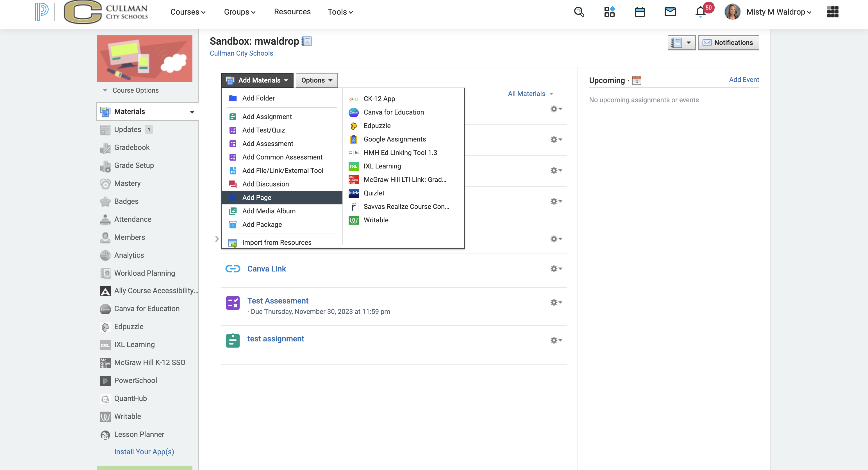Click the Upcoming calendar icon

pyautogui.click(x=637, y=81)
